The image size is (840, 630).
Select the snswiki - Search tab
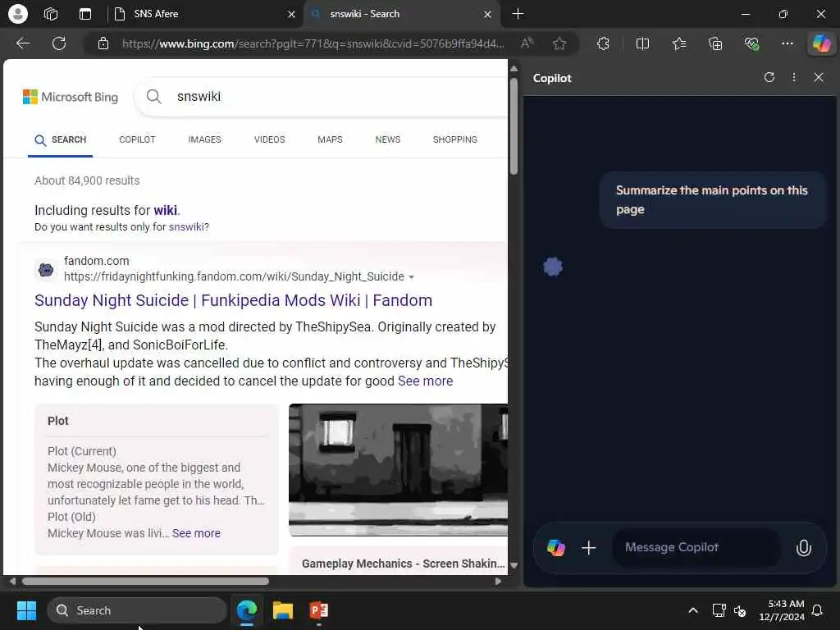click(402, 14)
